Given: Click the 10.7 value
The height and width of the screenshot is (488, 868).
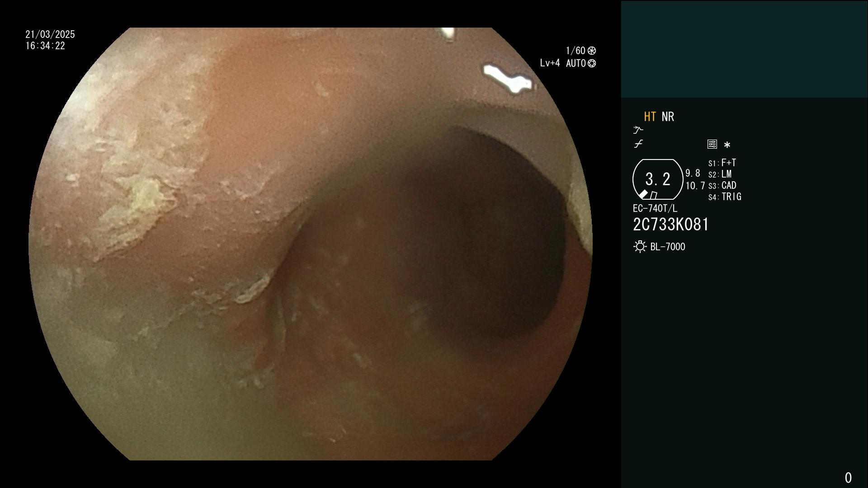Looking at the screenshot, I should coord(695,186).
